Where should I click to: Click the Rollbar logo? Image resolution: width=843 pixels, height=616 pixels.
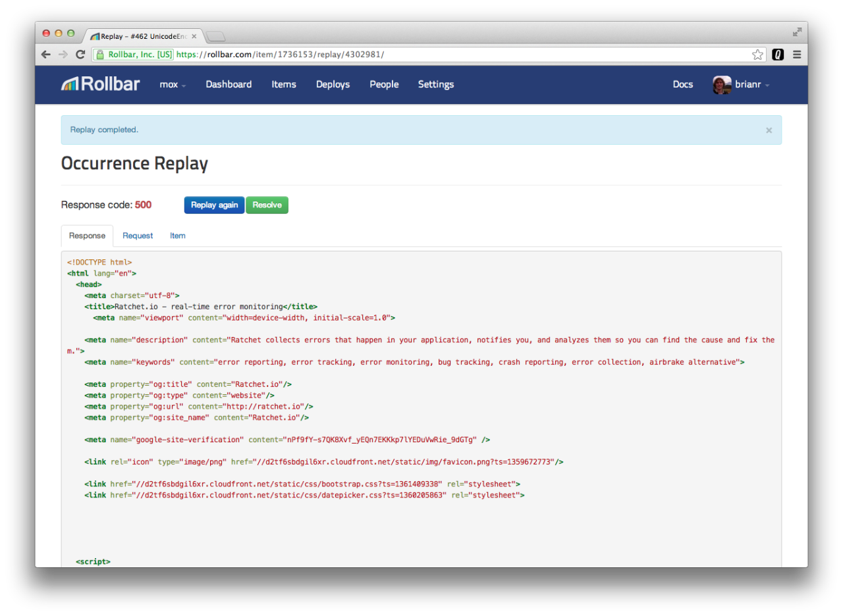coord(100,84)
